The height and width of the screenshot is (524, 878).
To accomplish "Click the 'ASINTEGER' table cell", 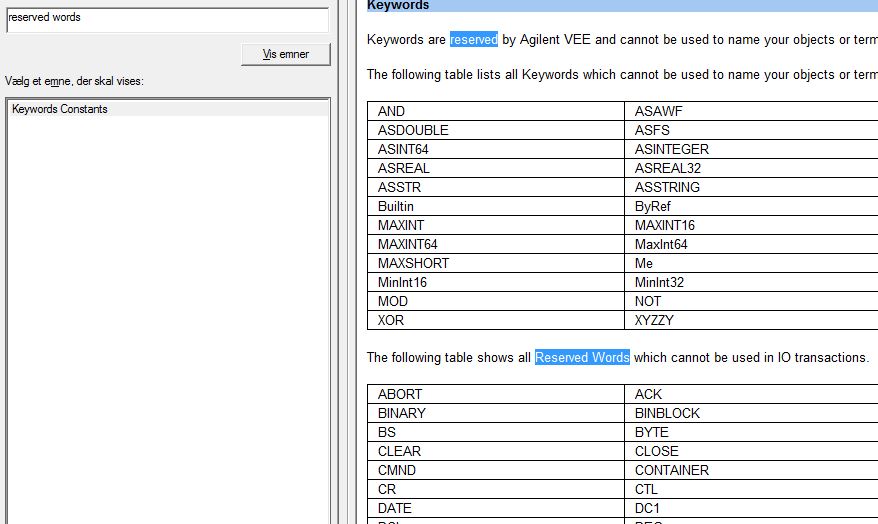I will coord(671,150).
